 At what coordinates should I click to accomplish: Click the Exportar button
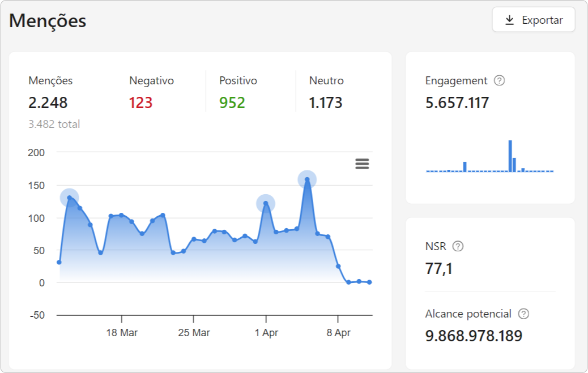pyautogui.click(x=533, y=19)
